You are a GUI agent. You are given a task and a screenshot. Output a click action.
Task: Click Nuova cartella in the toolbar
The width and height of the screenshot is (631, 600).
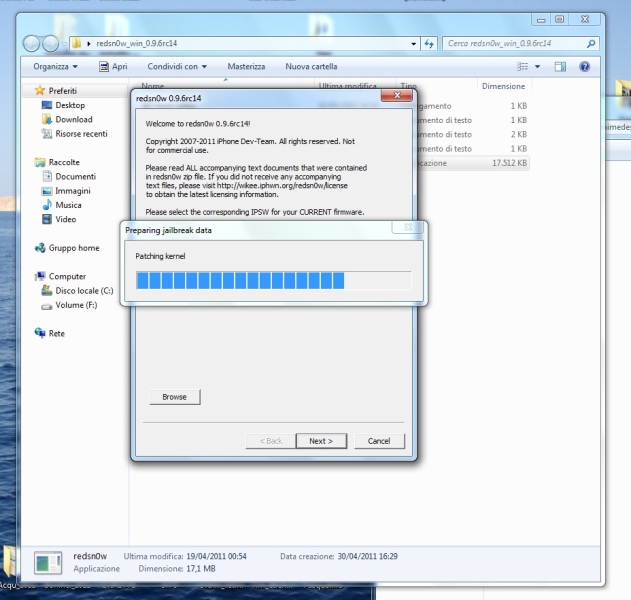click(311, 66)
